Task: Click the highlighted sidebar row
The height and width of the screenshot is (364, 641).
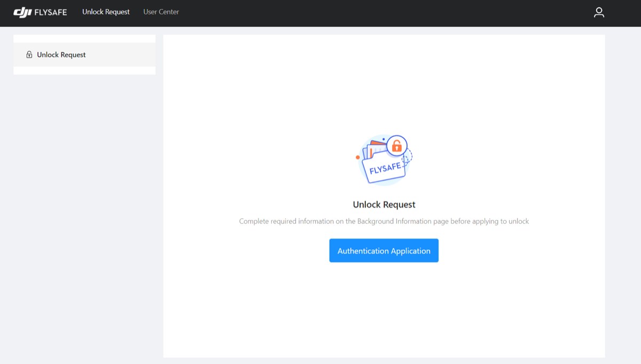Action: (84, 54)
